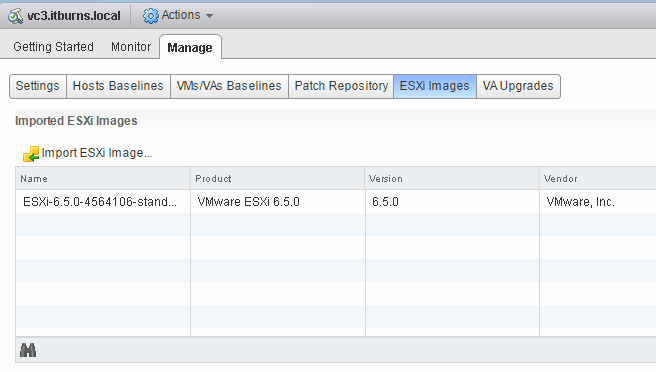The image size is (656, 372).
Task: Open the VA Upgrades sub-tab
Action: 518,86
